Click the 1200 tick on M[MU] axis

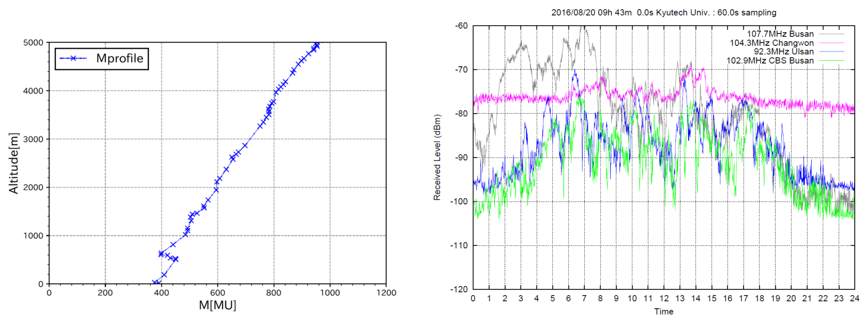pyautogui.click(x=386, y=293)
